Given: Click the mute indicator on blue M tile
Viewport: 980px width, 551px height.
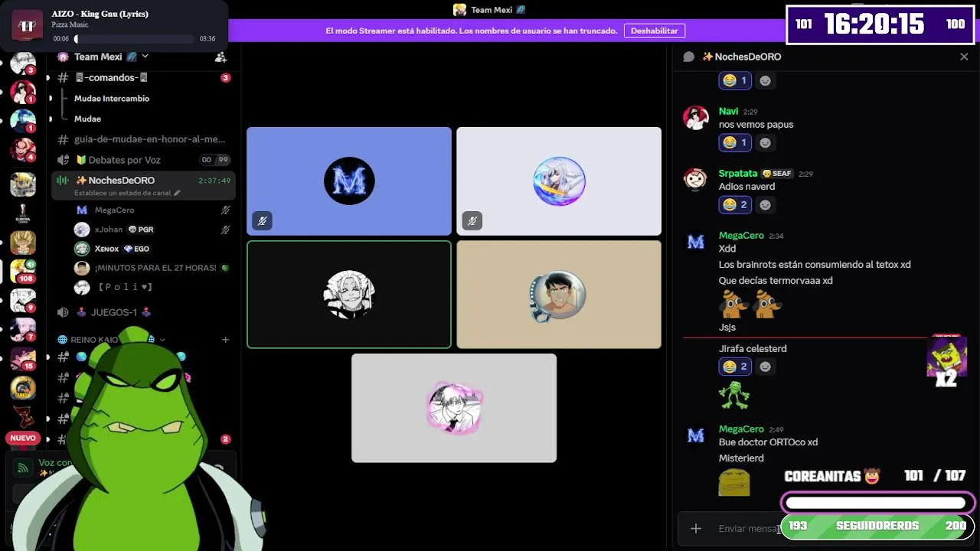Looking at the screenshot, I should [x=262, y=221].
